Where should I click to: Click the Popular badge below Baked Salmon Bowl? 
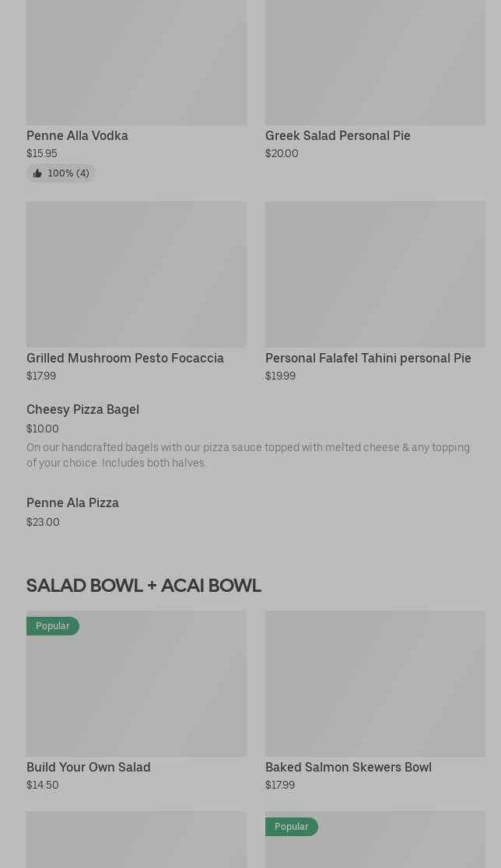292,827
